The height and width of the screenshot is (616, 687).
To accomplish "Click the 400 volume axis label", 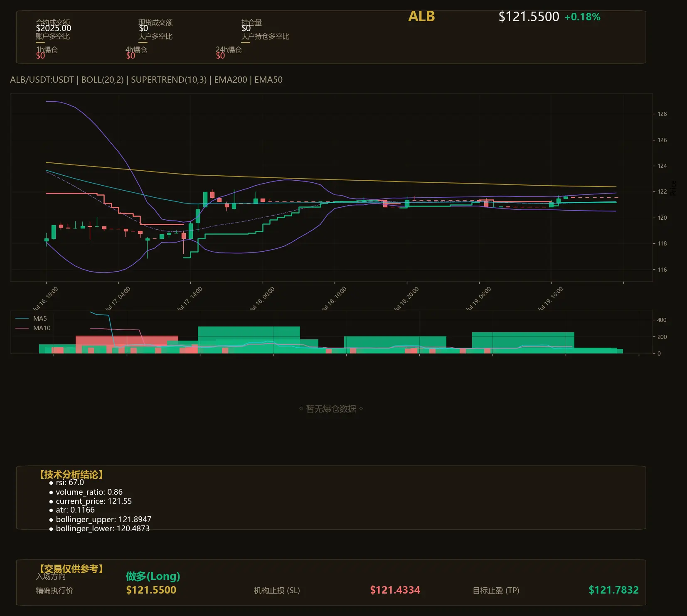I will (662, 320).
